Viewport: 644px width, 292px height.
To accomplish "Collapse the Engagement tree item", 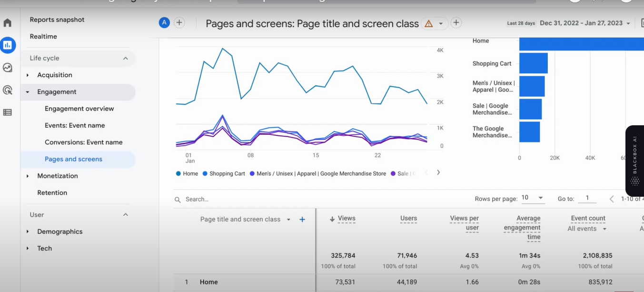I will [28, 92].
